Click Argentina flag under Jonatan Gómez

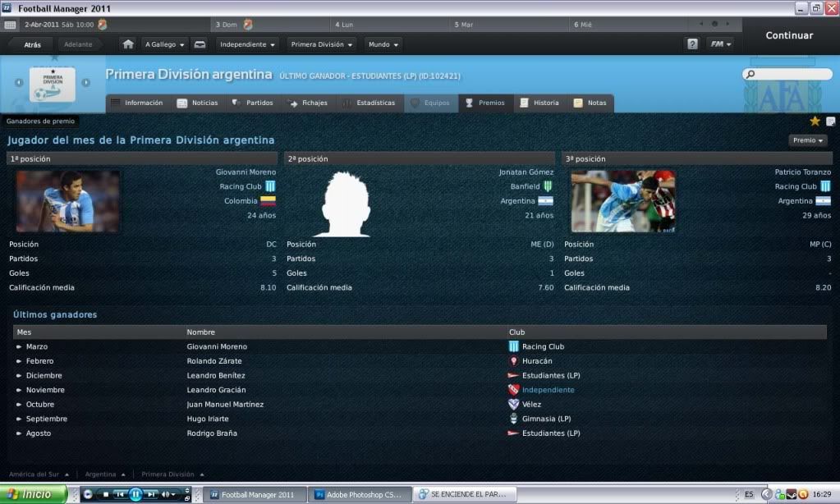coord(545,201)
